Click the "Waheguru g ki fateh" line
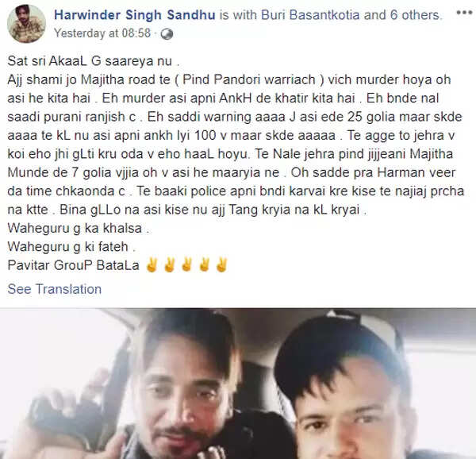This screenshot has width=476, height=459. pos(71,247)
